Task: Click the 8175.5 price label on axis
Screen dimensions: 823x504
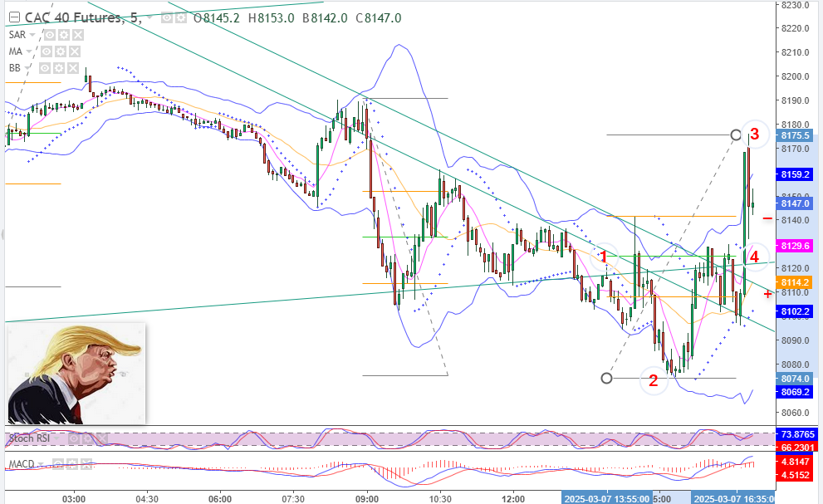Action: pos(796,135)
